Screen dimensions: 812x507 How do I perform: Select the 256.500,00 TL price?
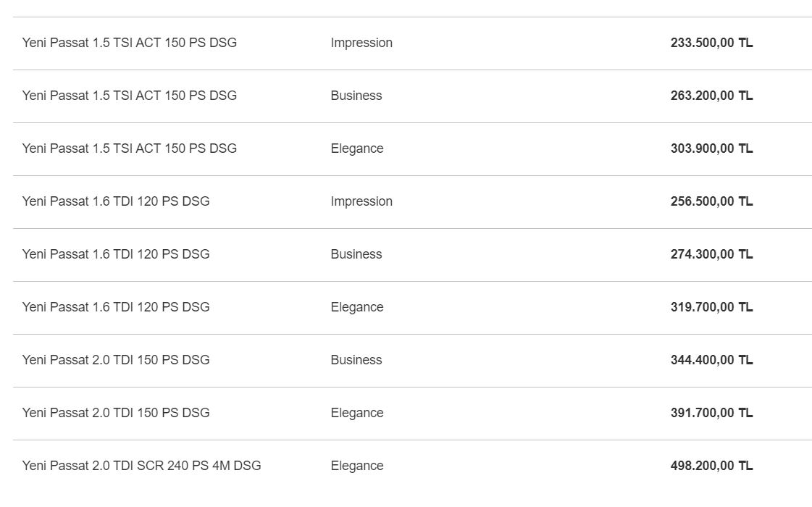click(711, 201)
